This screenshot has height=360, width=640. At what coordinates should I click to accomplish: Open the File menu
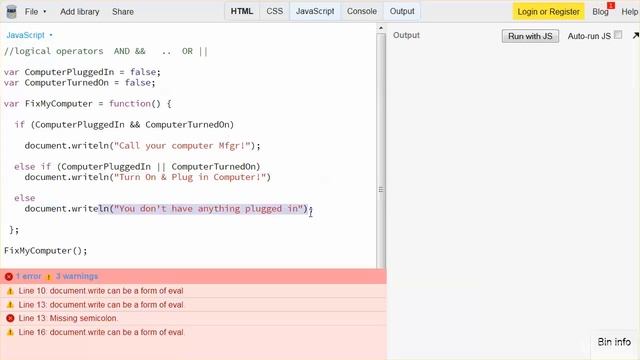tap(35, 12)
